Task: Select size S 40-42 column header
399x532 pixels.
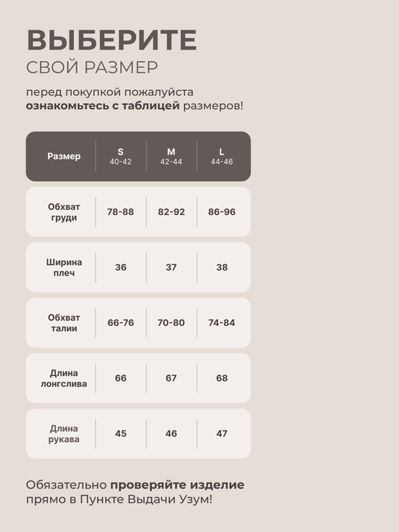Action: pos(120,157)
